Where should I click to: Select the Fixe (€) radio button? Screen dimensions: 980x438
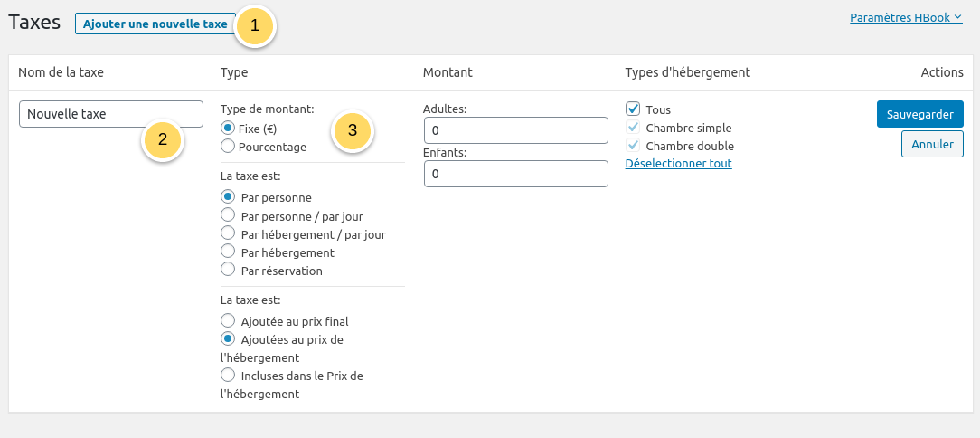[228, 129]
